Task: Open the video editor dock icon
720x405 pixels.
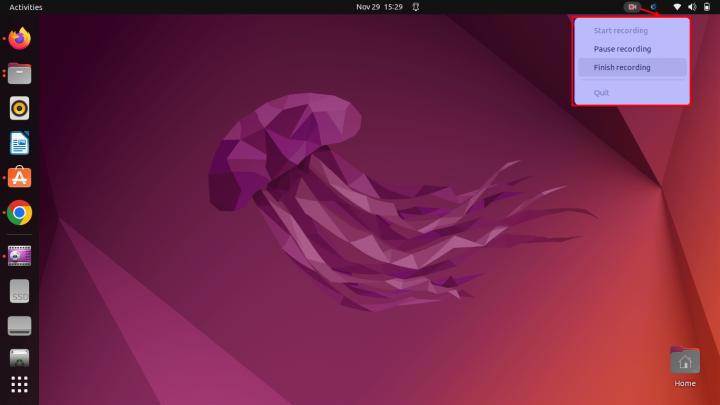Action: pyautogui.click(x=20, y=256)
